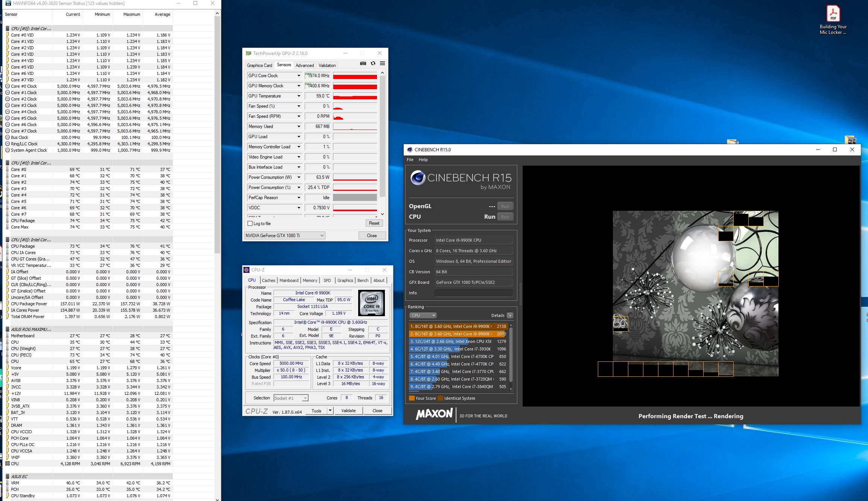This screenshot has height=501, width=868.
Task: Open the Socket #1 selection dropdown
Action: click(x=291, y=398)
